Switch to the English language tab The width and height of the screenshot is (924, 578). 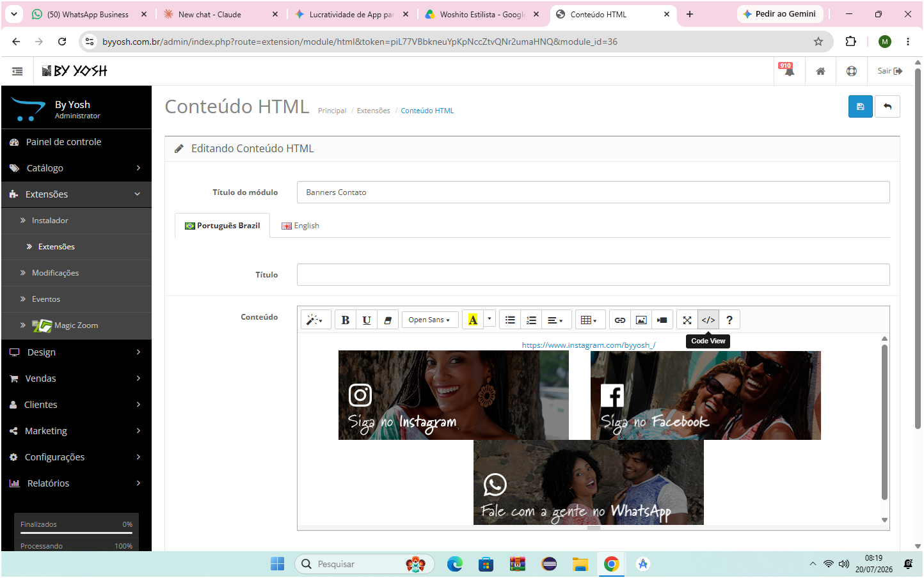pyautogui.click(x=300, y=226)
